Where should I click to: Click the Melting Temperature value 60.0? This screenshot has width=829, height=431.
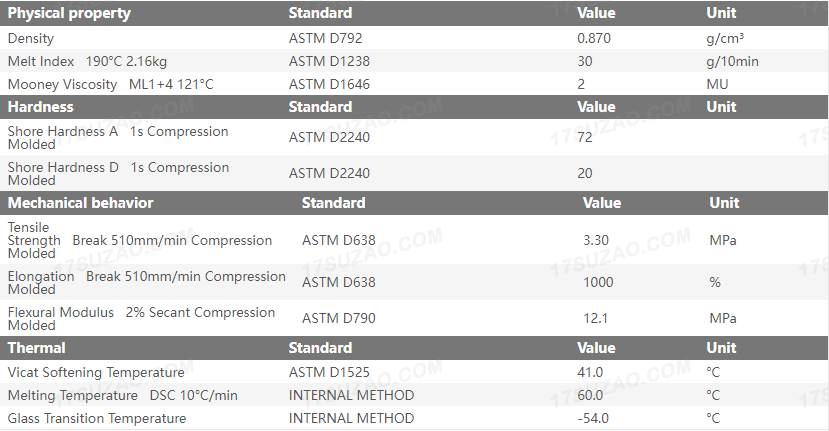tap(590, 395)
